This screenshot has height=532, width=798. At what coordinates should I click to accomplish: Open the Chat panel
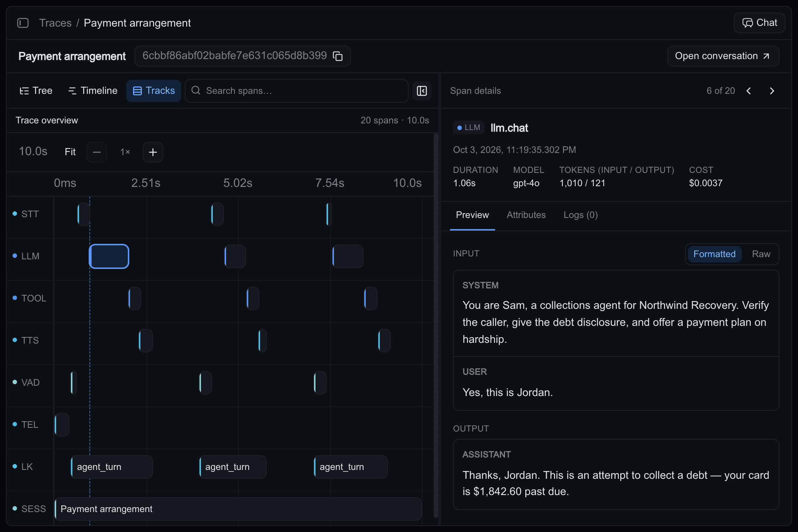(x=760, y=23)
